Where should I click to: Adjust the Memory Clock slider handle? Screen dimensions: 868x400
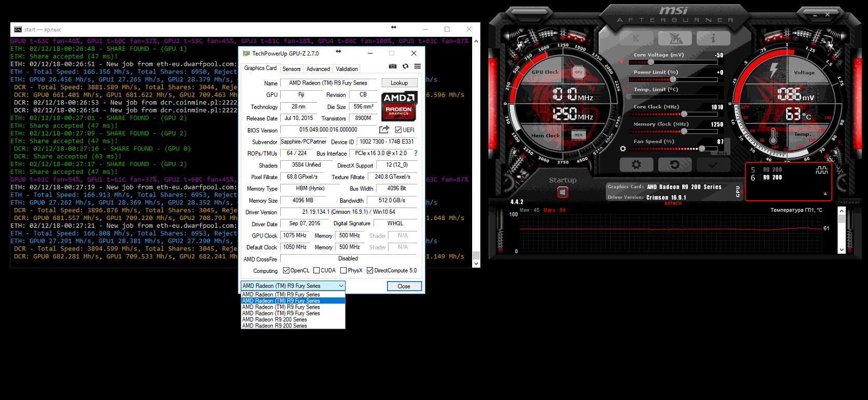[x=684, y=131]
